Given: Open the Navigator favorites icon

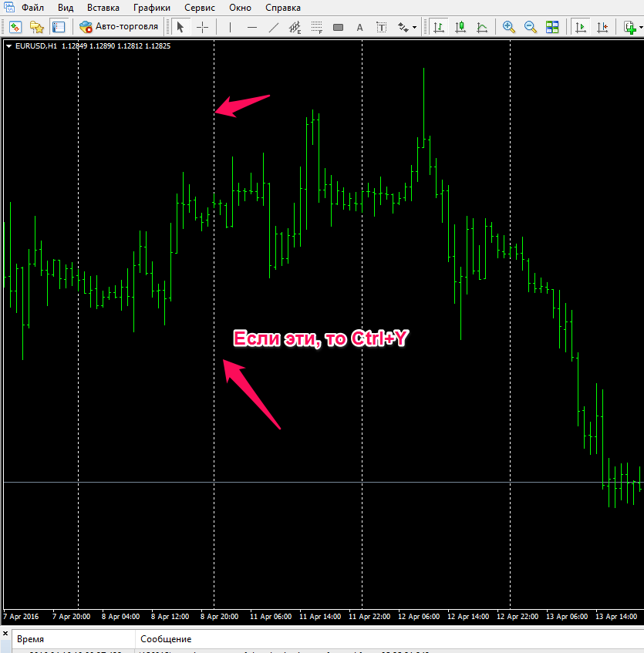Looking at the screenshot, I should pos(37,28).
